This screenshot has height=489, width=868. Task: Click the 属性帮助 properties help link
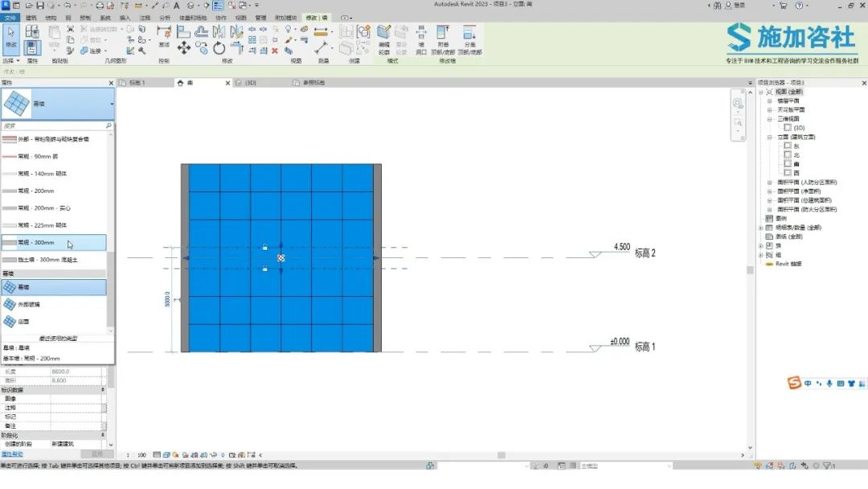(12, 454)
